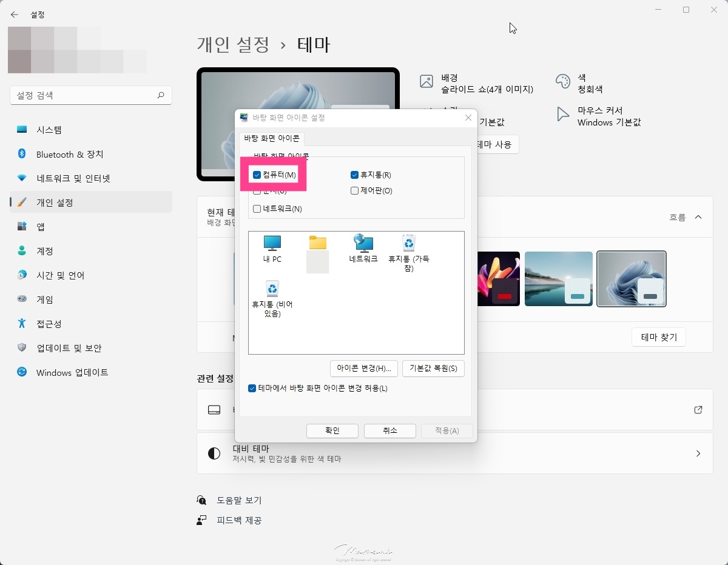Toggle the 휴지통(R) checkbox
The width and height of the screenshot is (728, 565).
click(354, 175)
